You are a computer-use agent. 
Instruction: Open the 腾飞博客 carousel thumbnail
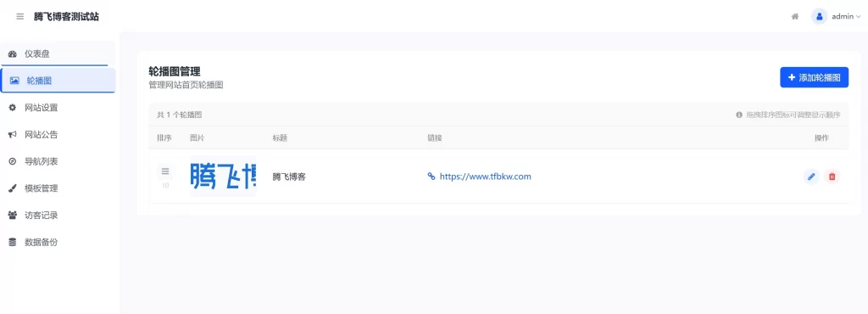click(223, 177)
